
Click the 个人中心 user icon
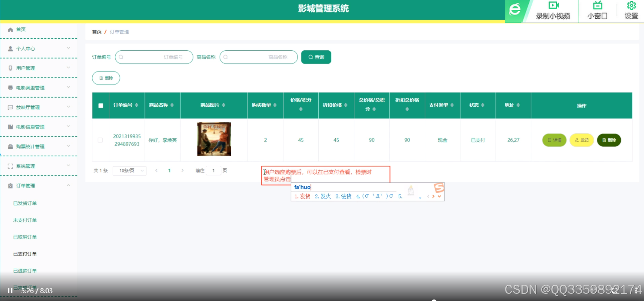coord(11,49)
